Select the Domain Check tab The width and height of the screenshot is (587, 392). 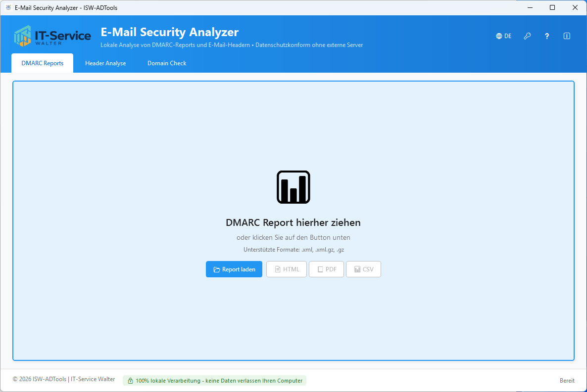pos(167,63)
